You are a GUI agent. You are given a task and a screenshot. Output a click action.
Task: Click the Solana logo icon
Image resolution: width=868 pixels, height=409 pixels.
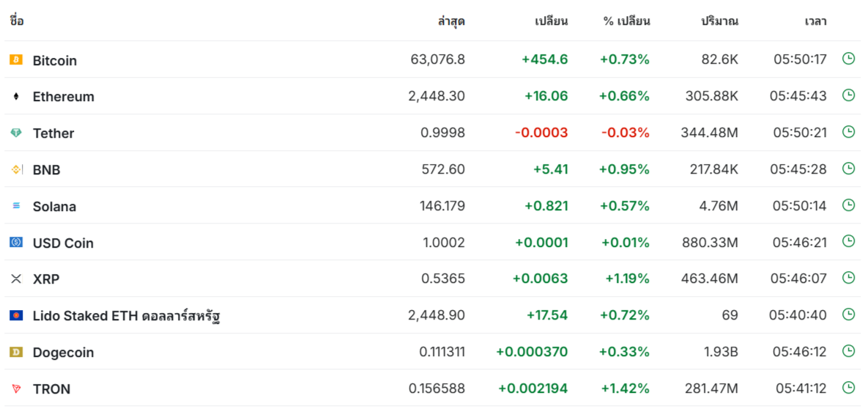[16, 206]
